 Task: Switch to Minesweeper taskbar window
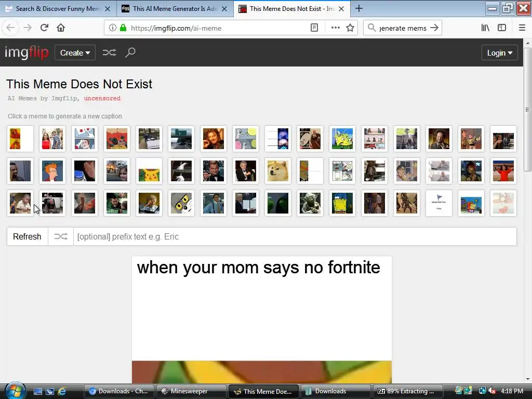192,391
